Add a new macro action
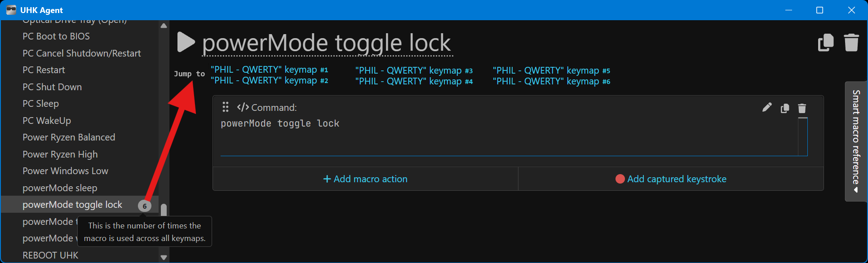 365,179
